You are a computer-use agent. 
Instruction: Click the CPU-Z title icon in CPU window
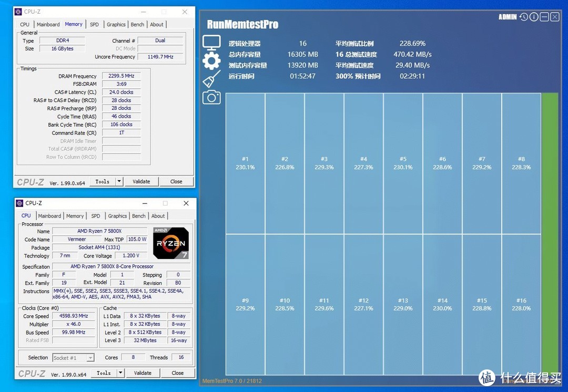pos(20,203)
